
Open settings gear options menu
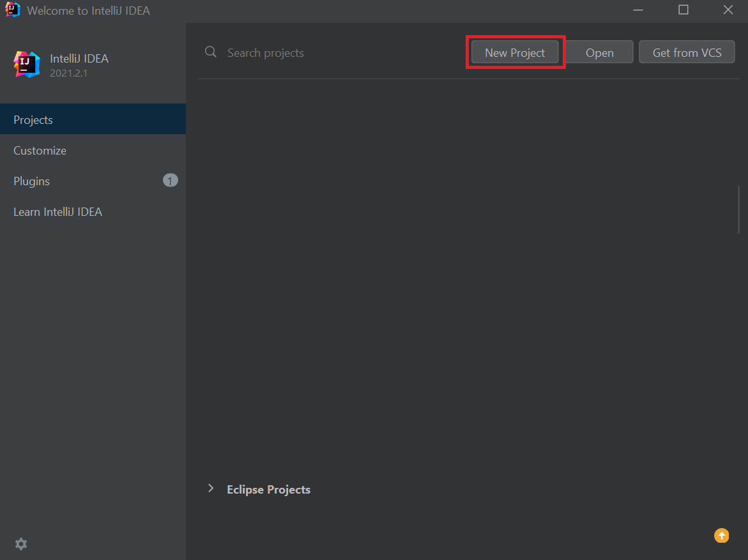(21, 544)
